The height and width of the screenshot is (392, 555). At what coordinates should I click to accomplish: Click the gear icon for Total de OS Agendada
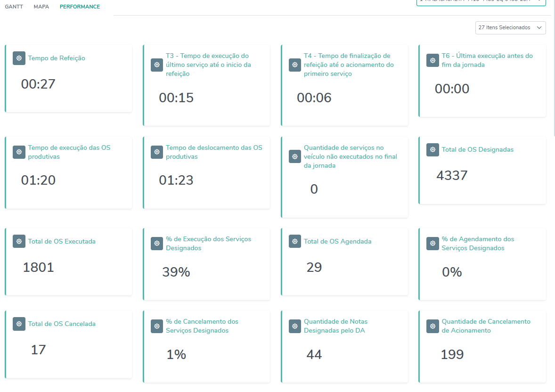tap(295, 241)
